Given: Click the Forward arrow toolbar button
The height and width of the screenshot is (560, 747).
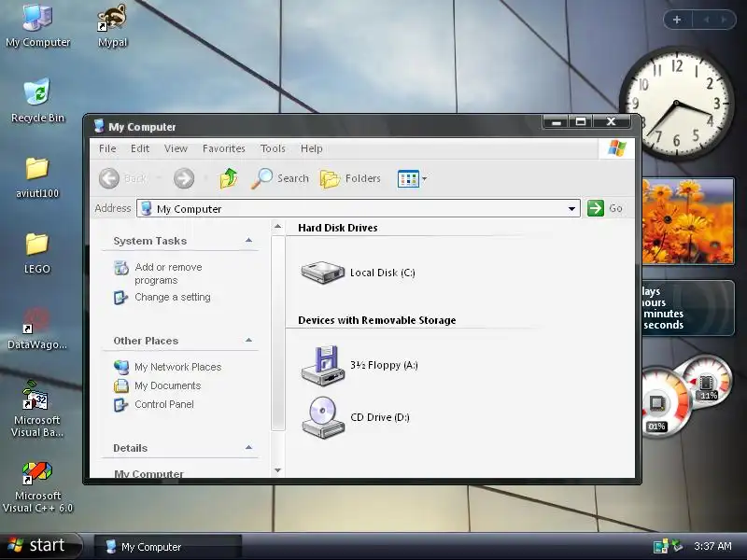Looking at the screenshot, I should coord(184,178).
